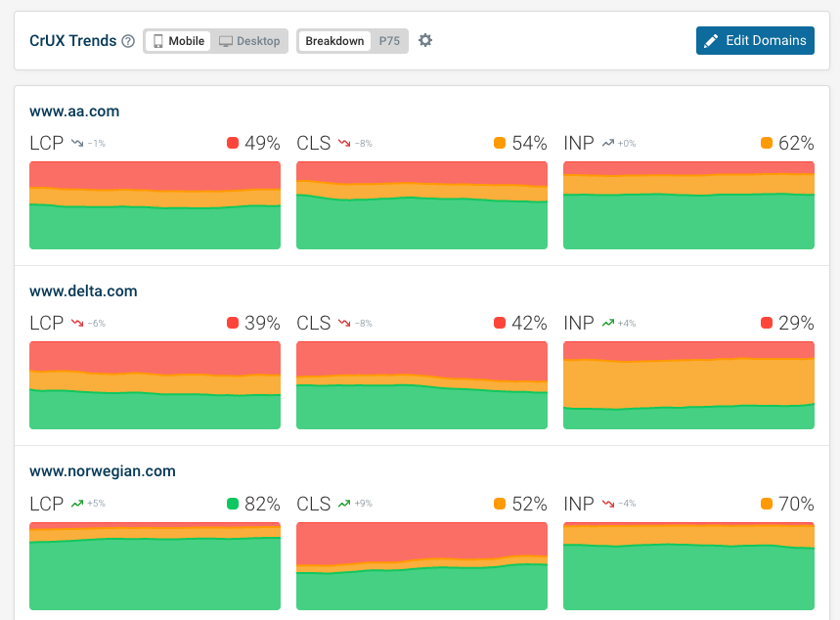
Task: Click the LCP downward trend arrow for www.aa.com
Action: tap(77, 143)
